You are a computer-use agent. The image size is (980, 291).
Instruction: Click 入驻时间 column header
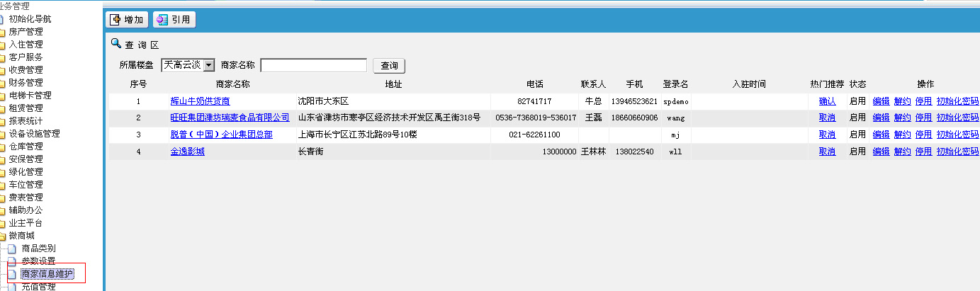749,84
